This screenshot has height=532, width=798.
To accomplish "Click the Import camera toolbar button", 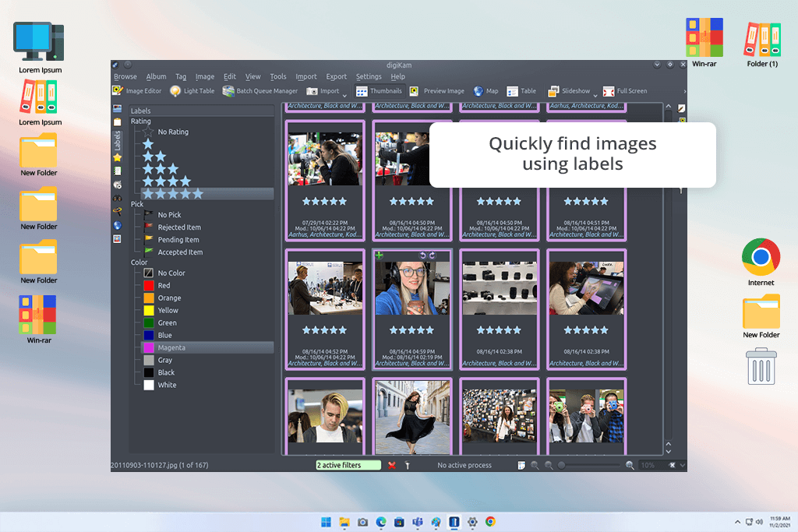I will tap(323, 91).
